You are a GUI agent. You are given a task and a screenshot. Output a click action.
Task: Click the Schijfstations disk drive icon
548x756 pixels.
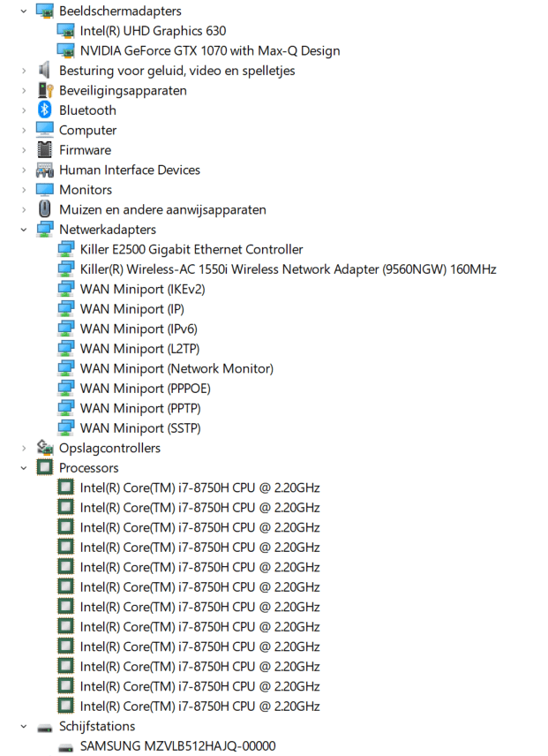pos(45,728)
